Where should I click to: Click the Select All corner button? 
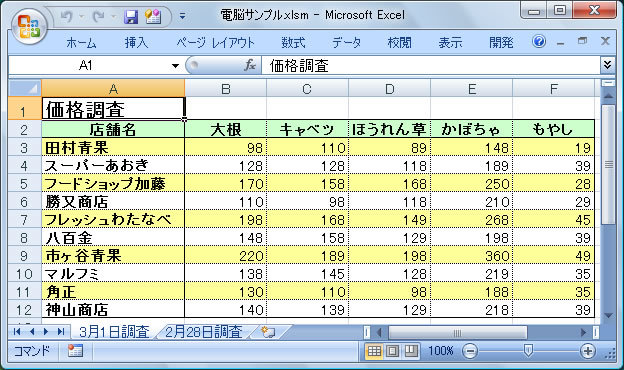point(25,88)
